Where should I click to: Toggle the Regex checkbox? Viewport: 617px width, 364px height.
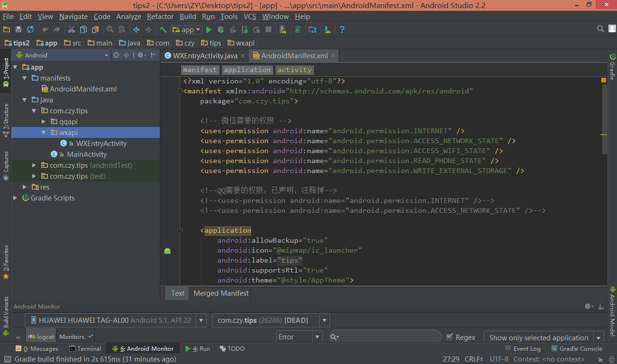(450, 337)
